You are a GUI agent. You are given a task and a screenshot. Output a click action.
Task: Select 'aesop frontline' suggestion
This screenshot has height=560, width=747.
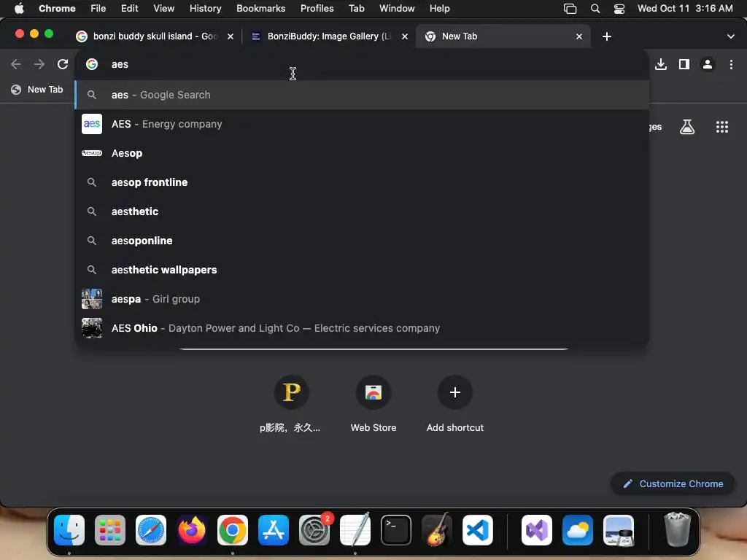[x=362, y=182]
